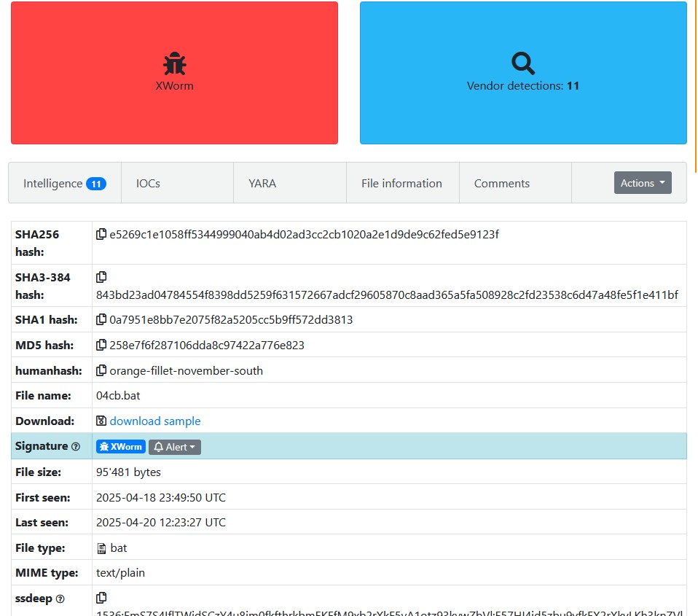Expand the Alert dropdown button
The width and height of the screenshot is (698, 616).
pyautogui.click(x=175, y=447)
